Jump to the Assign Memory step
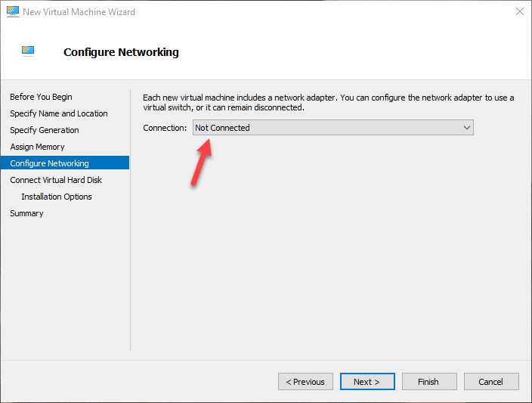Viewport: 532px width, 403px height. click(37, 147)
